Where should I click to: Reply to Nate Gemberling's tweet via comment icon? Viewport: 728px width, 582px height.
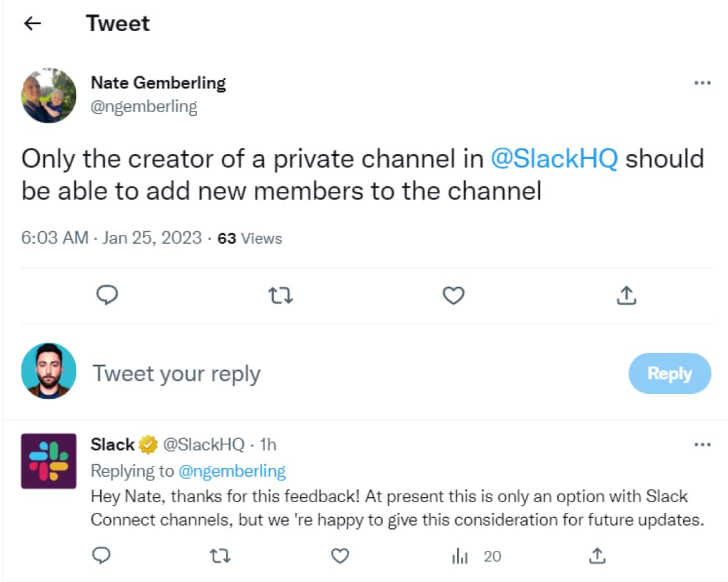108,295
